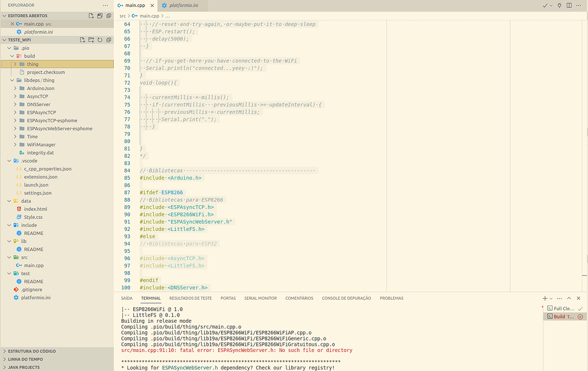This screenshot has width=588, height=371.
Task: Open terminal panel more actions ellipsis
Action: coord(559,298)
